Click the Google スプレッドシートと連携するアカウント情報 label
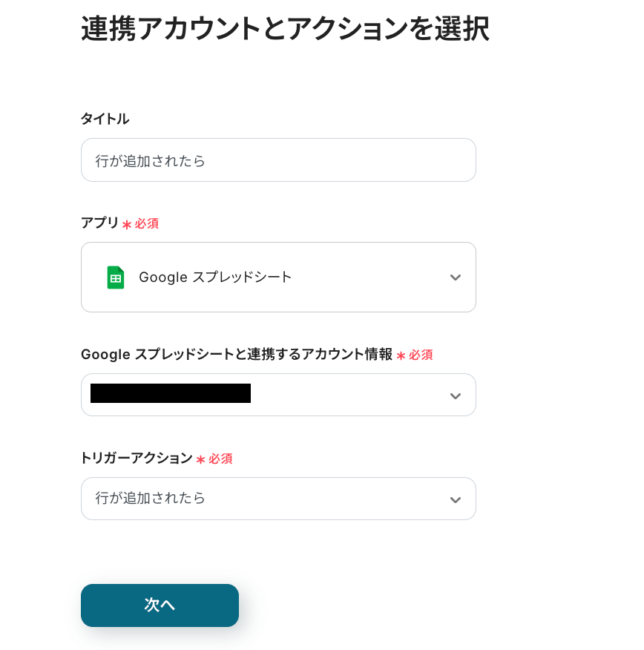The image size is (644, 650). (x=237, y=354)
